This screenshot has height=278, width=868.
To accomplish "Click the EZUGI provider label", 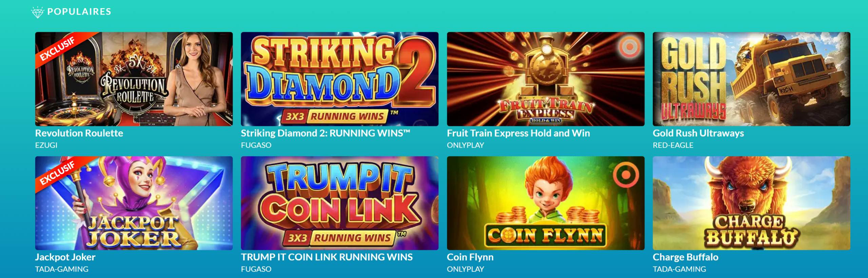I will coord(46,145).
